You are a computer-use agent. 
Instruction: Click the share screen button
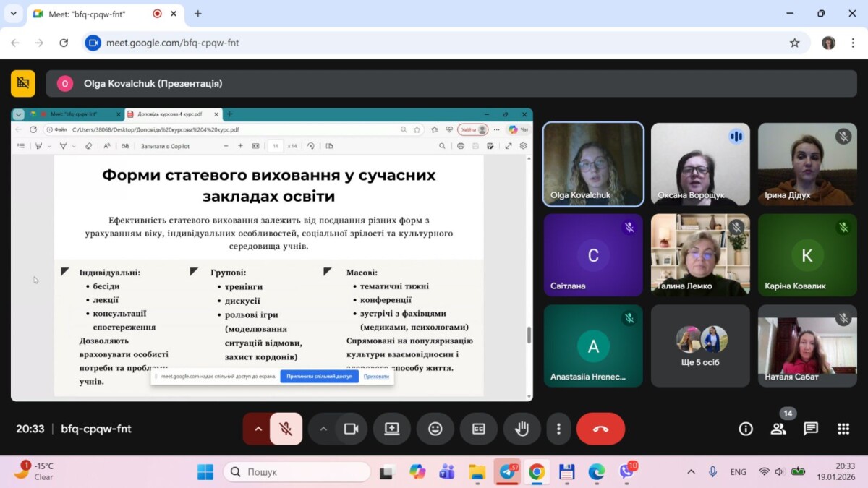[391, 429]
